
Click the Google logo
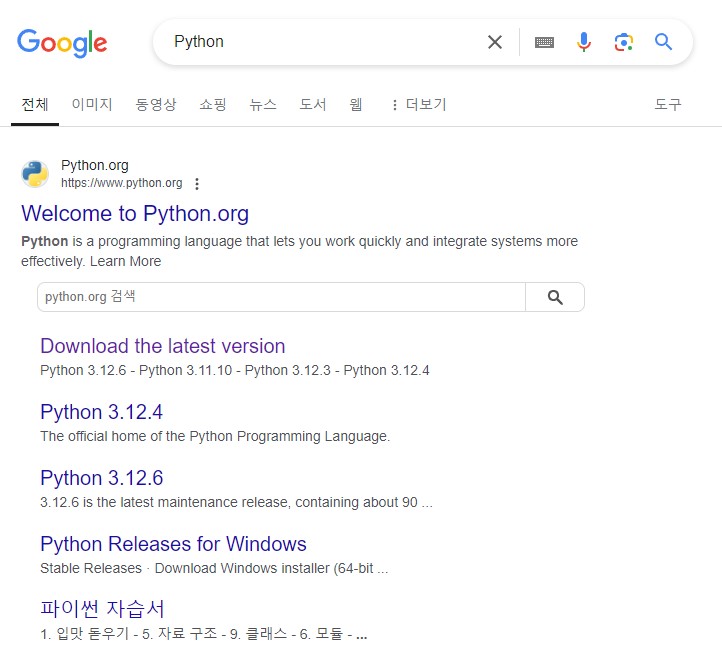tap(62, 43)
